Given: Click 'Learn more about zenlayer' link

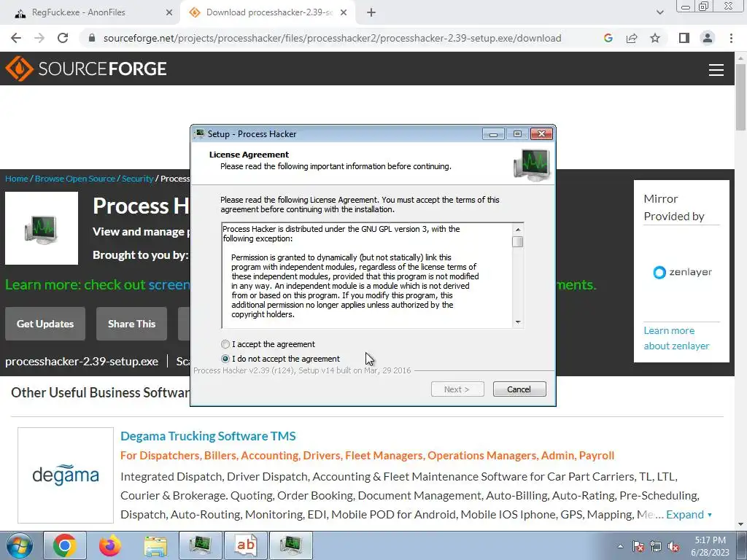Looking at the screenshot, I should pyautogui.click(x=676, y=338).
